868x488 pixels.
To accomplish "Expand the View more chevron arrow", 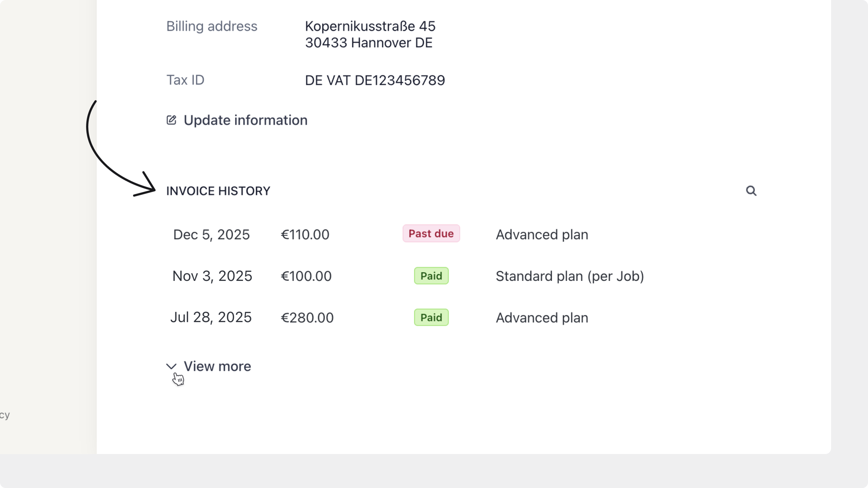I will pyautogui.click(x=171, y=366).
